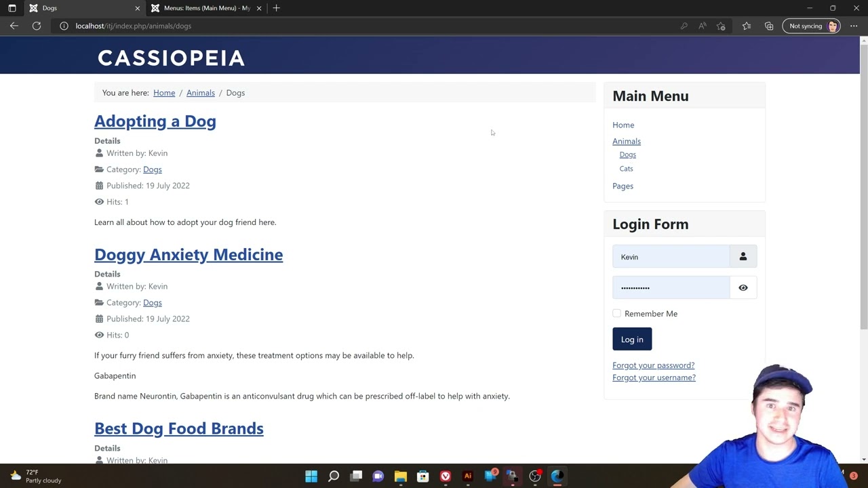The width and height of the screenshot is (868, 488).
Task: Close the Menus: Items (Main Menu) tab
Action: click(259, 8)
